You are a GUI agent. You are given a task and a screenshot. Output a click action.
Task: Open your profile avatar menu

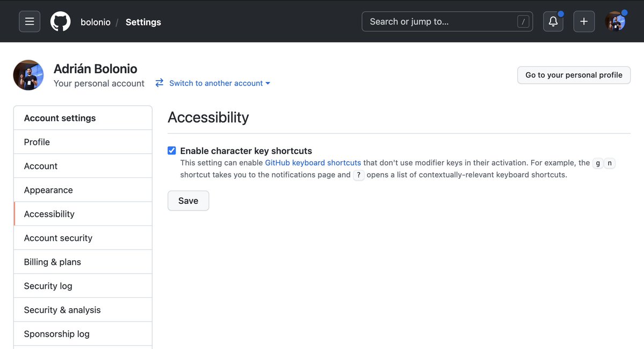click(x=616, y=21)
